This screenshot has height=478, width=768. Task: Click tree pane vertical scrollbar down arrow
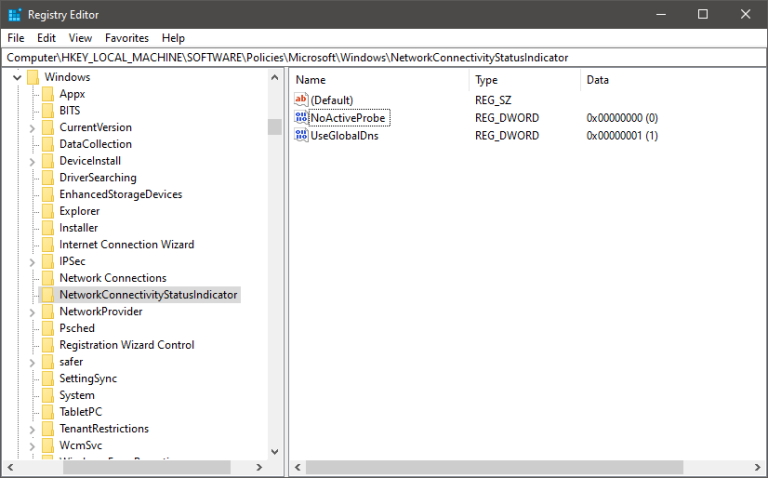[275, 451]
